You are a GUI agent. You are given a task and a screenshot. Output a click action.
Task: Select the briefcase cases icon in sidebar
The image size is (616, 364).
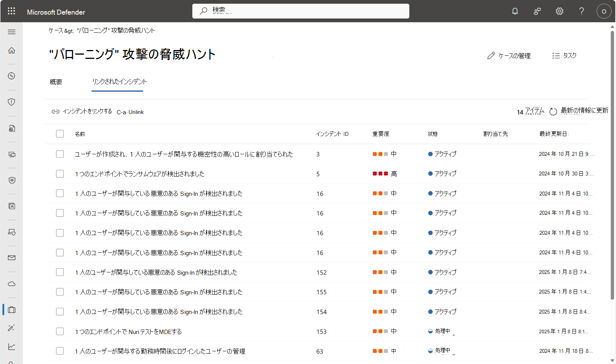(12, 309)
